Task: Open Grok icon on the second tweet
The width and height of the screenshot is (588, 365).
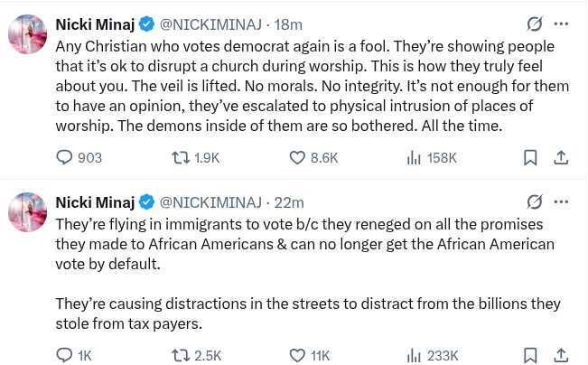Action: [x=535, y=201]
